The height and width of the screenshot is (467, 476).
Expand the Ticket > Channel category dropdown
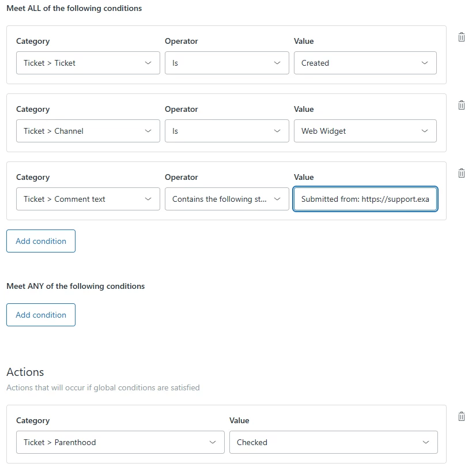pos(88,131)
